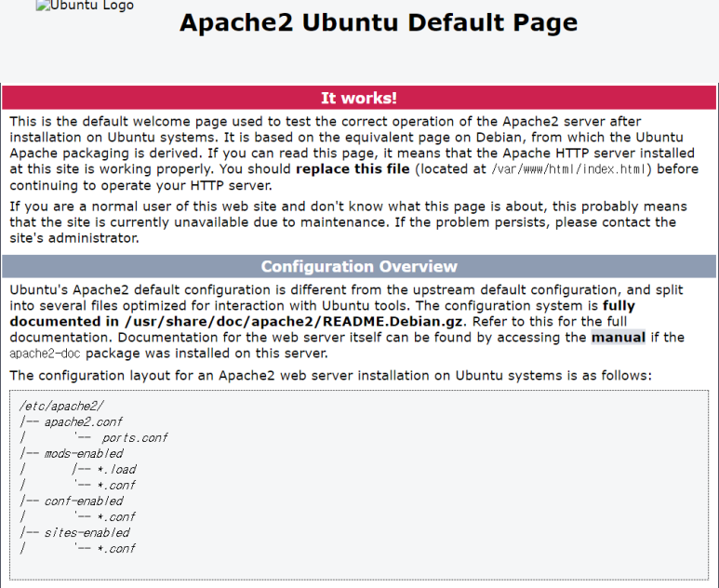Click the /etc/apache2/ line in tree

[62, 406]
